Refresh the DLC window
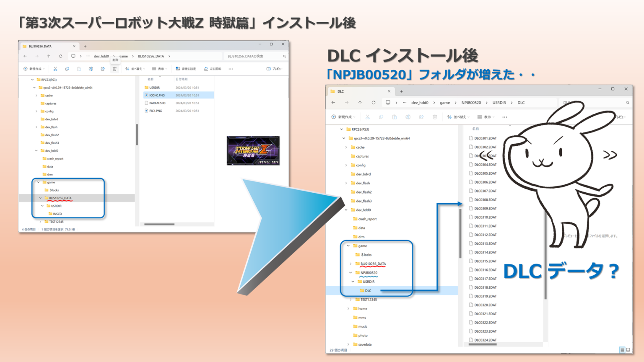Image resolution: width=644 pixels, height=362 pixels. [x=373, y=103]
